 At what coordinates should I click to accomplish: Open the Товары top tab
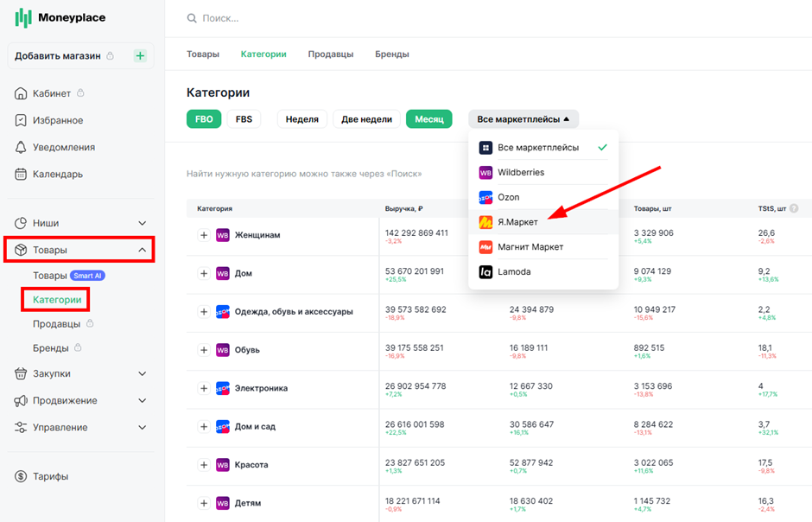203,54
